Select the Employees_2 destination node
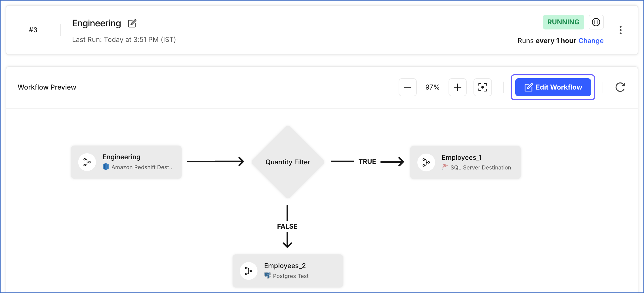The height and width of the screenshot is (293, 644). [288, 270]
